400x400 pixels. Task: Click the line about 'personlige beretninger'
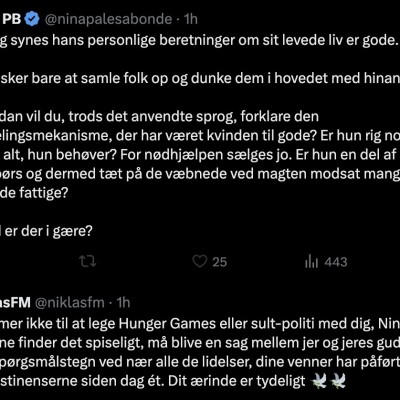click(200, 40)
